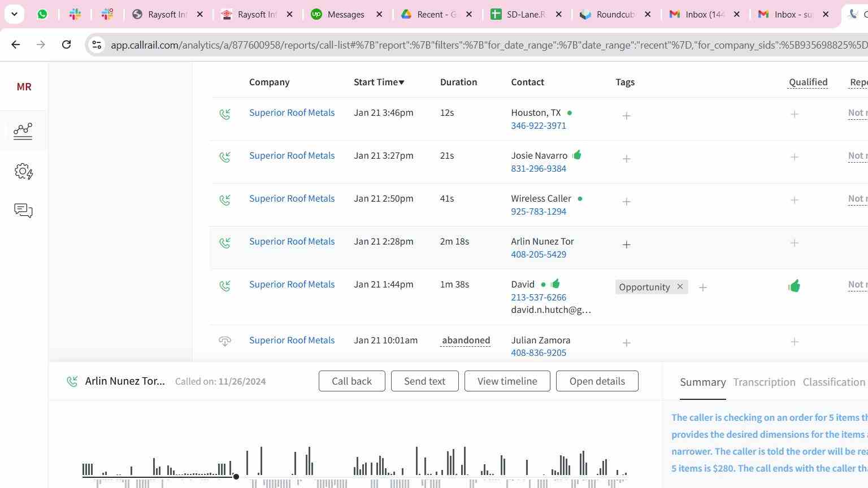Reload the CallRail page
The width and height of the screenshot is (868, 488).
tap(66, 44)
